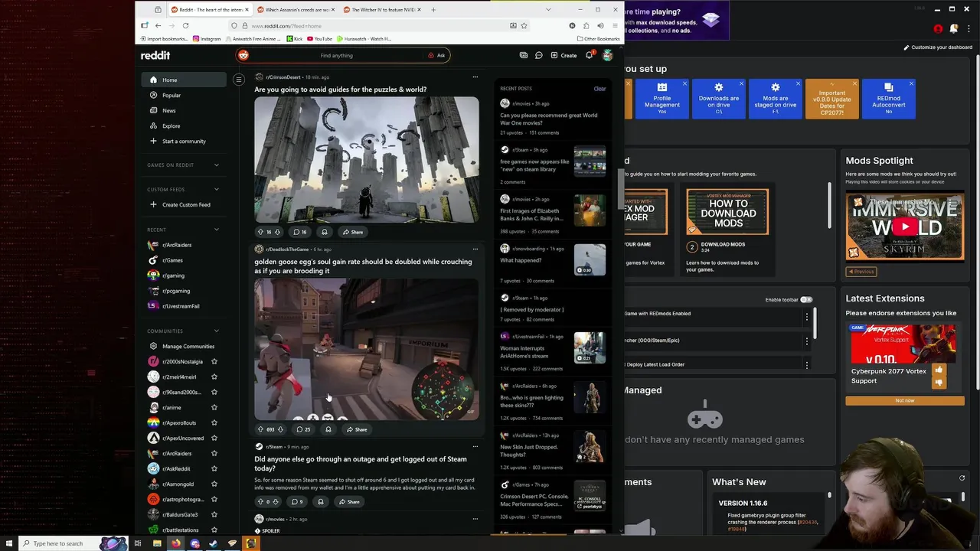Open Vortex profile user icon

pyautogui.click(x=938, y=29)
